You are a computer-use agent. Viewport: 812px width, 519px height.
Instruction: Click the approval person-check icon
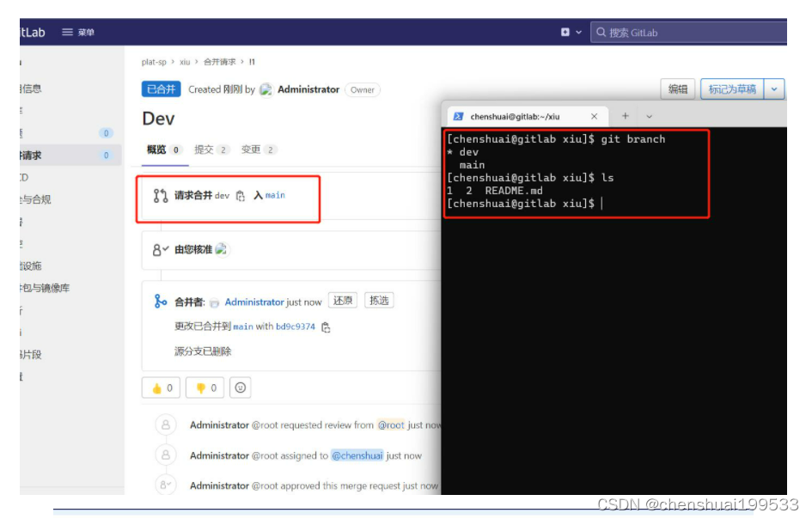click(161, 250)
